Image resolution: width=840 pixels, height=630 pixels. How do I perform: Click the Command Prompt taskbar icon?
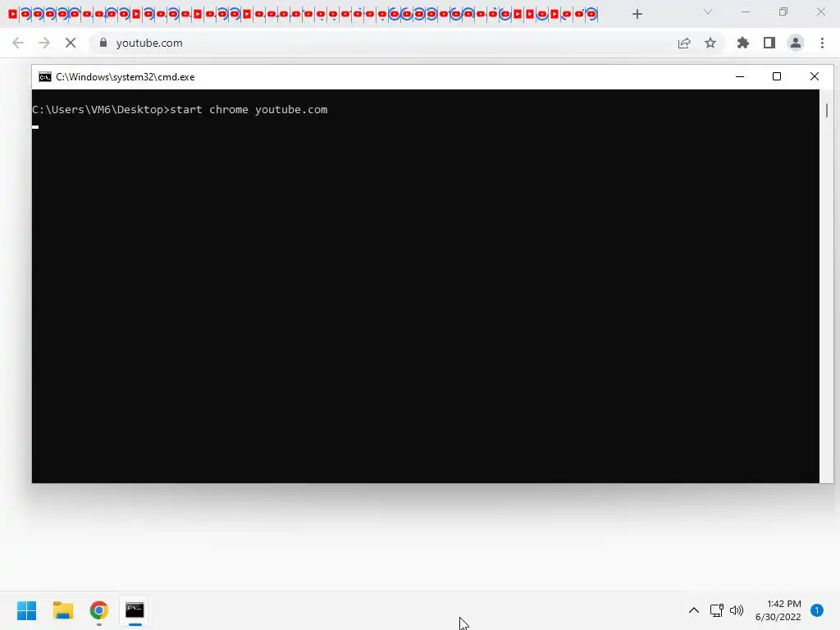[135, 610]
